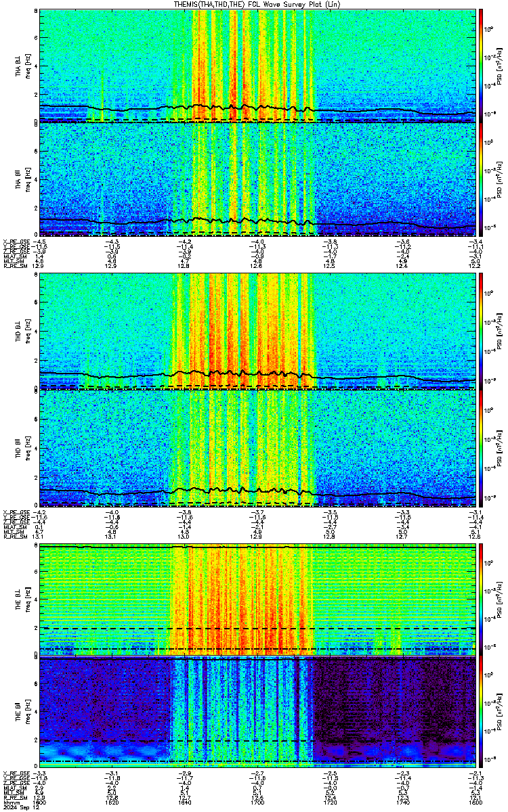Click inside the THE B-perpendicular spectrogram panel

click(x=257, y=599)
